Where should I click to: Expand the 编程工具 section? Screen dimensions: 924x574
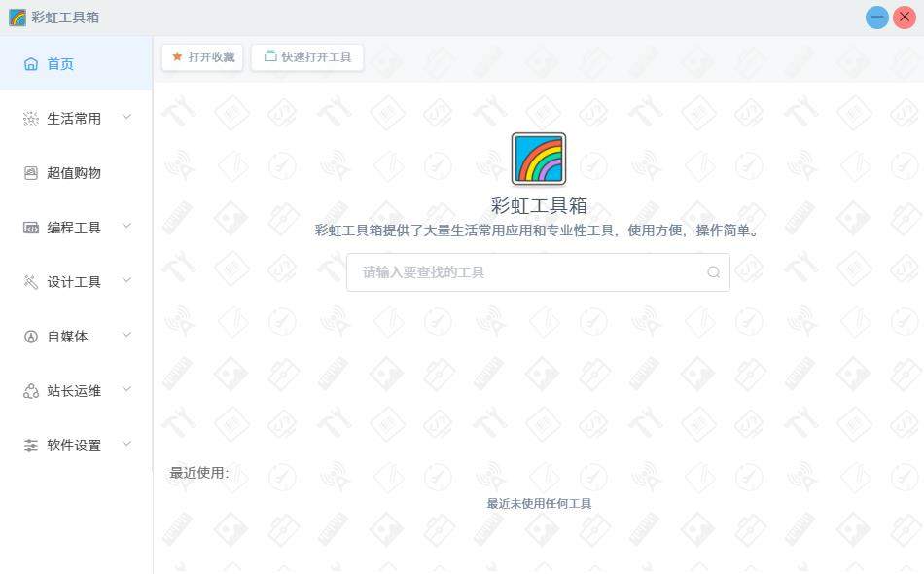(126, 227)
